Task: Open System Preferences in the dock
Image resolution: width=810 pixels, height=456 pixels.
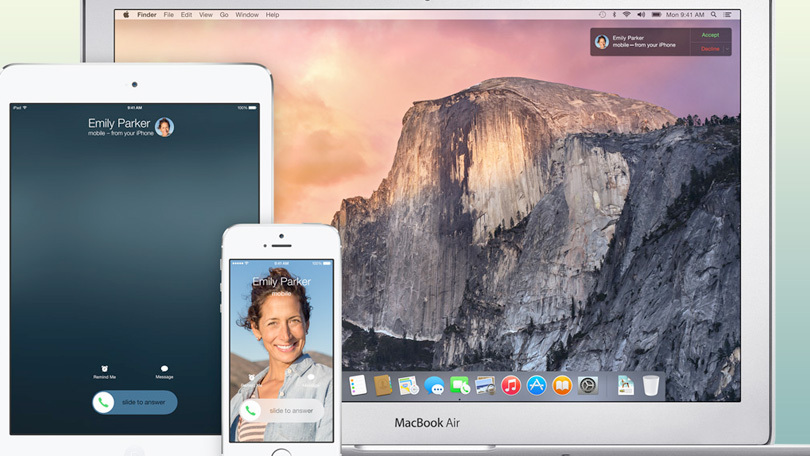Action: click(588, 385)
